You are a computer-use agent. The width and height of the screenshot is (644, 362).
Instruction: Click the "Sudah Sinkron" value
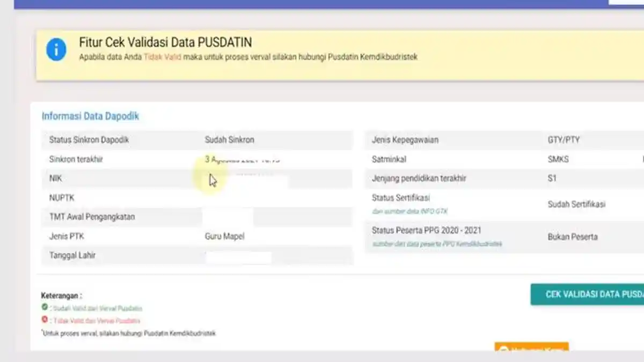(230, 140)
